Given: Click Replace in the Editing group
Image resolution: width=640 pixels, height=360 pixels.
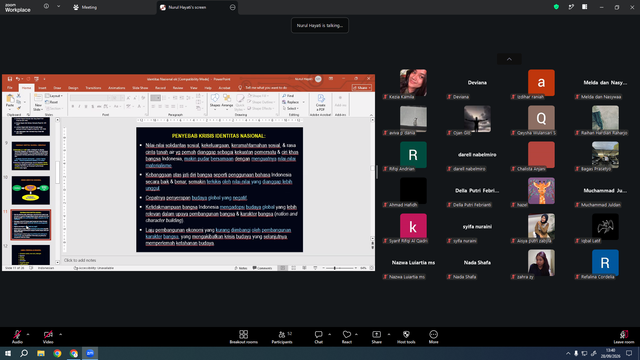Looking at the screenshot, I should click(x=291, y=102).
